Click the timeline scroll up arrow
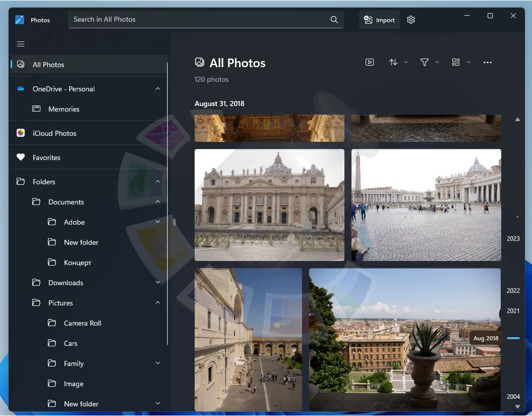 (x=517, y=120)
